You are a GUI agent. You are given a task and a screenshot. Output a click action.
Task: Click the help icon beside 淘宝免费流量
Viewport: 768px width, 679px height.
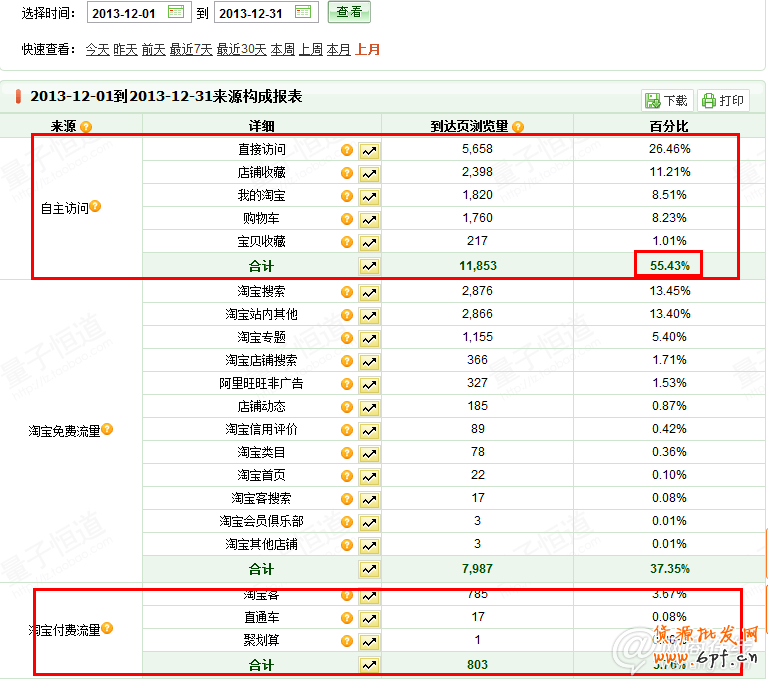[x=108, y=430]
